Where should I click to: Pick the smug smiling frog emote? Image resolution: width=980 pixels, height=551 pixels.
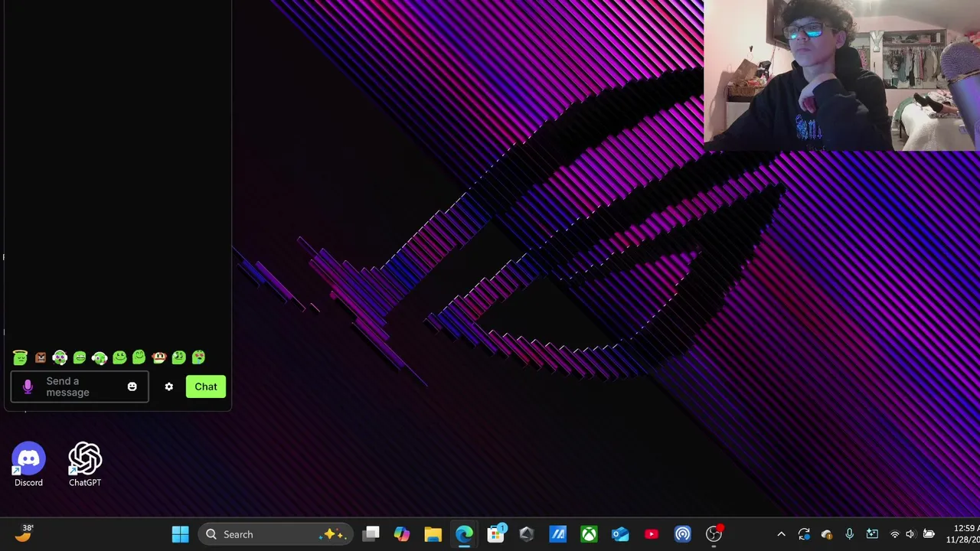pos(119,357)
